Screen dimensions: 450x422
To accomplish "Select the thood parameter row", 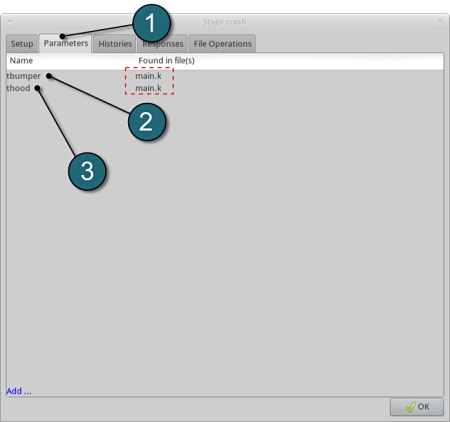I will 225,88.
